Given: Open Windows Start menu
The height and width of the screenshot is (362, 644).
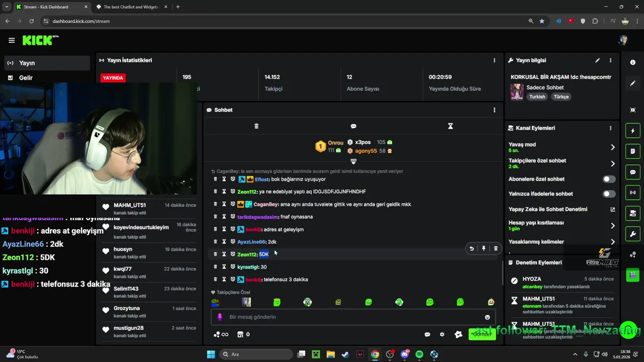Looking at the screenshot, I should pos(211,354).
